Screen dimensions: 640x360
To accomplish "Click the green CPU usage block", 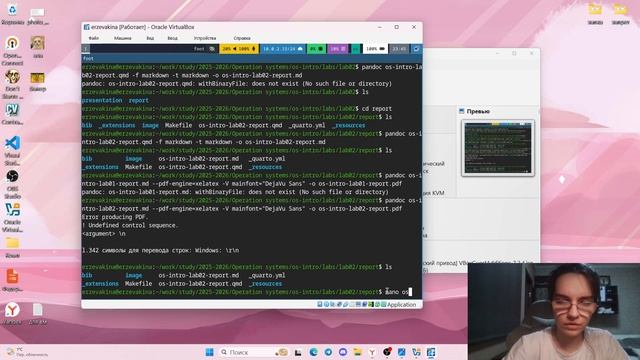I will pyautogui.click(x=316, y=49).
